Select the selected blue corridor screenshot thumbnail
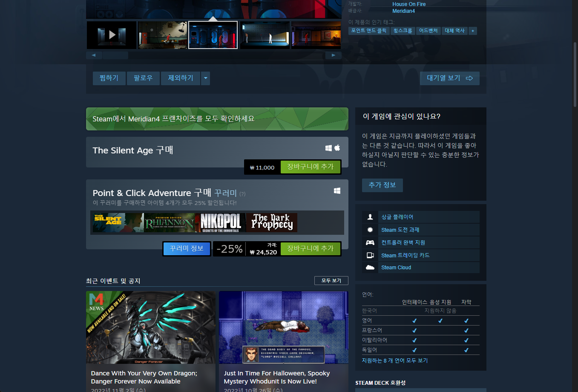 click(213, 35)
